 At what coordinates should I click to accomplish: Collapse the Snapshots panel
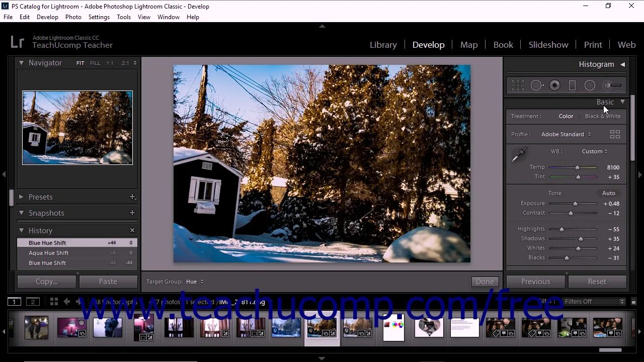pos(21,213)
